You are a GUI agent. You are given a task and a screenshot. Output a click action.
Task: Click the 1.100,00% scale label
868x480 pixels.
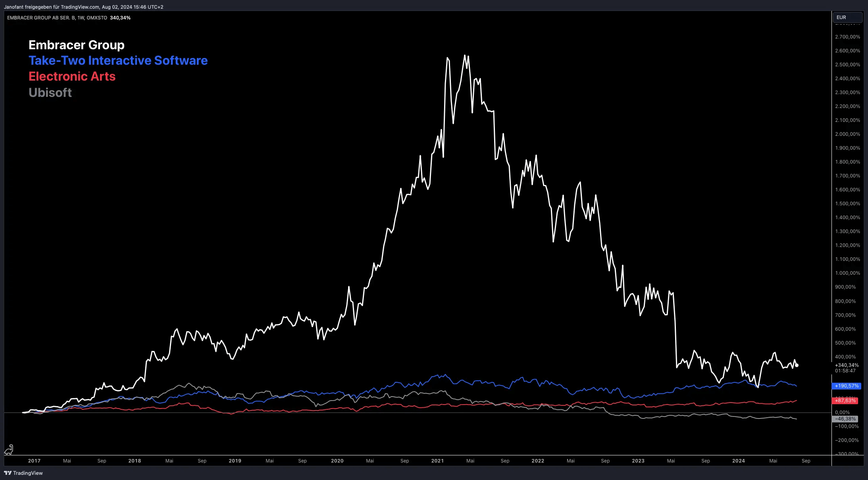[847, 259]
